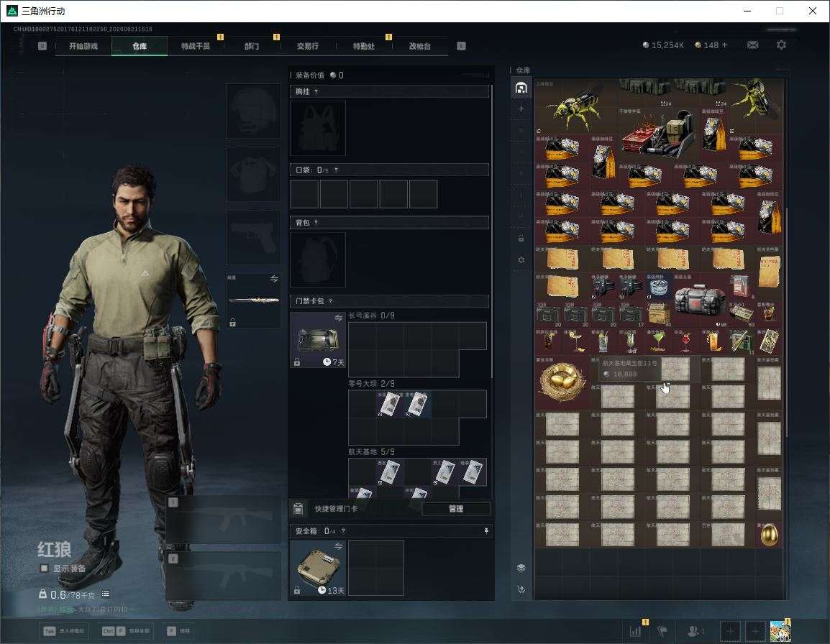Go to the 交易行 tab
Viewport: 830px width, 644px height.
click(x=308, y=46)
